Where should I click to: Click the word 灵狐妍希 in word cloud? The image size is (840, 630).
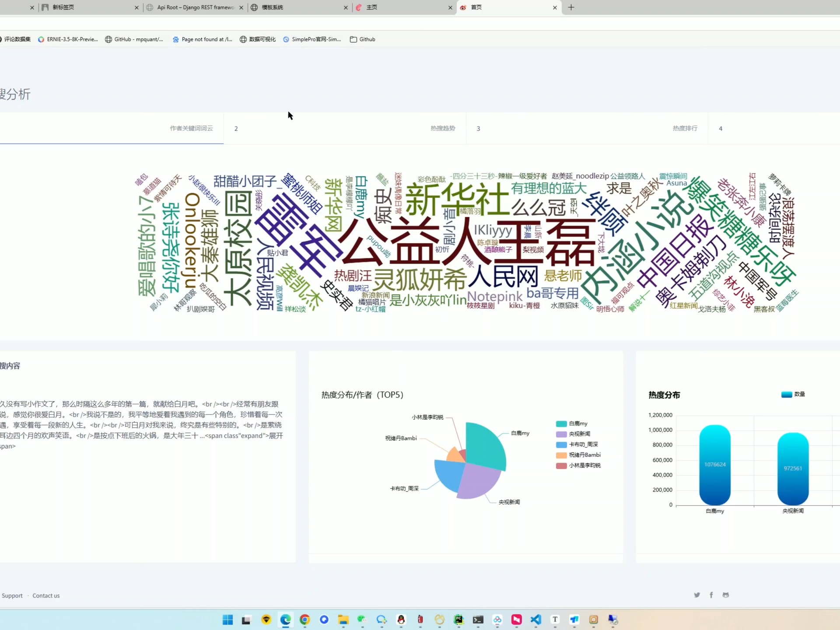(420, 280)
